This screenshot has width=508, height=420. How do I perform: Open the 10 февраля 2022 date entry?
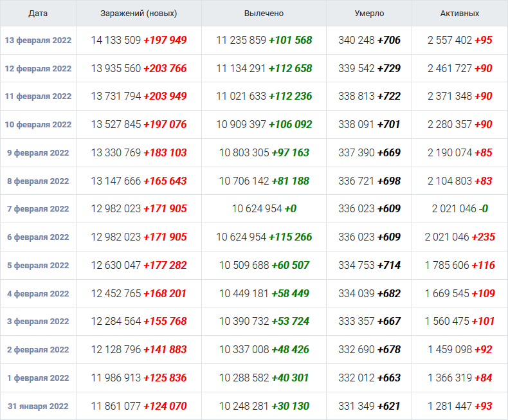(38, 125)
